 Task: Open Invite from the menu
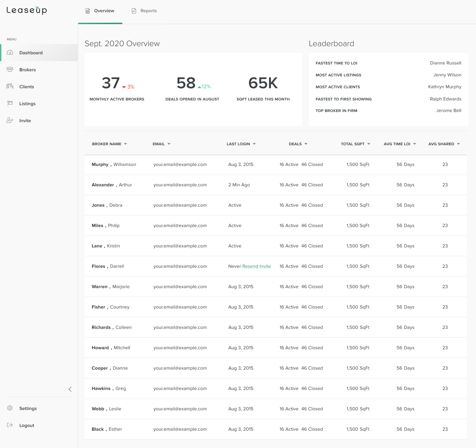click(39, 120)
